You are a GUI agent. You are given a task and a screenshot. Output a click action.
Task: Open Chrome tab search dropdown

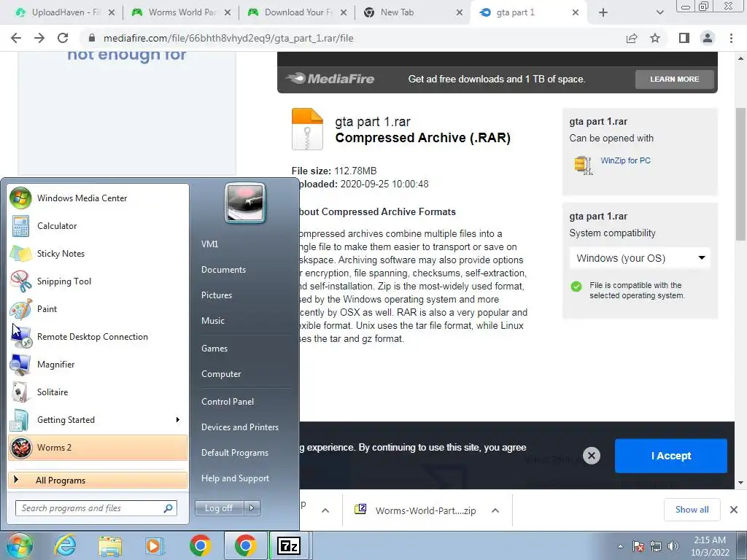(659, 12)
